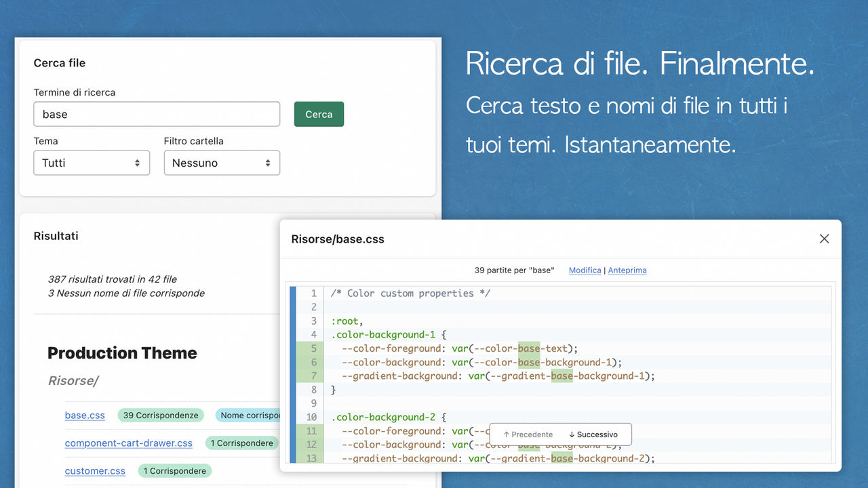The width and height of the screenshot is (868, 488).
Task: Click the 39 partite per "base" text
Action: (x=514, y=270)
